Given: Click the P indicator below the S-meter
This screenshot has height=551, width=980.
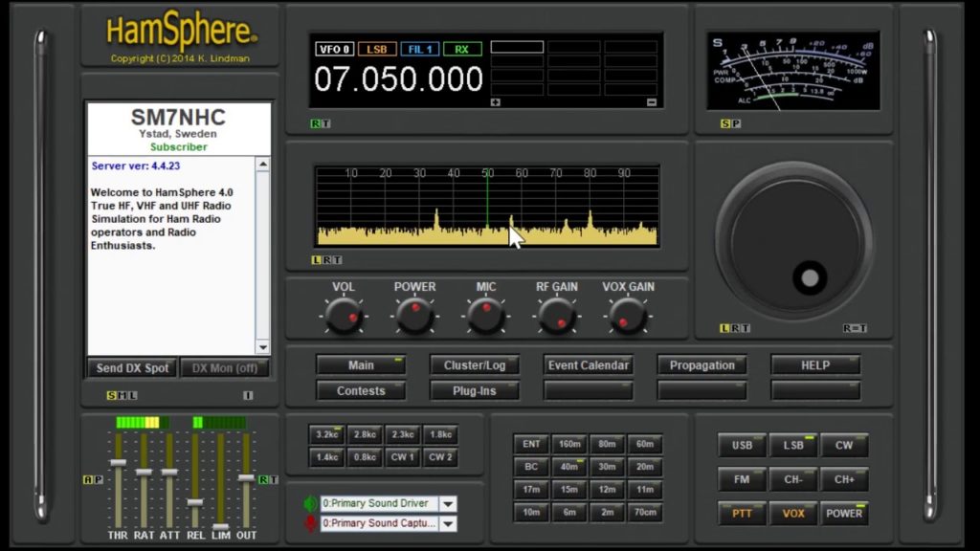Looking at the screenshot, I should pos(736,123).
